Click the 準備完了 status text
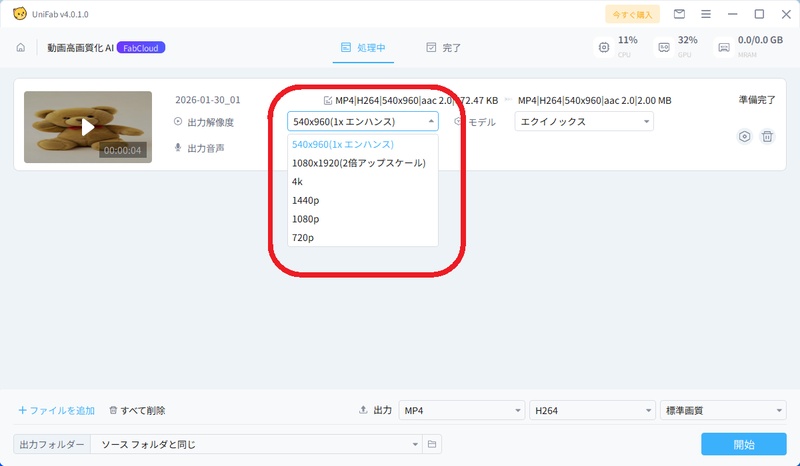The height and width of the screenshot is (466, 800). pyautogui.click(x=757, y=100)
